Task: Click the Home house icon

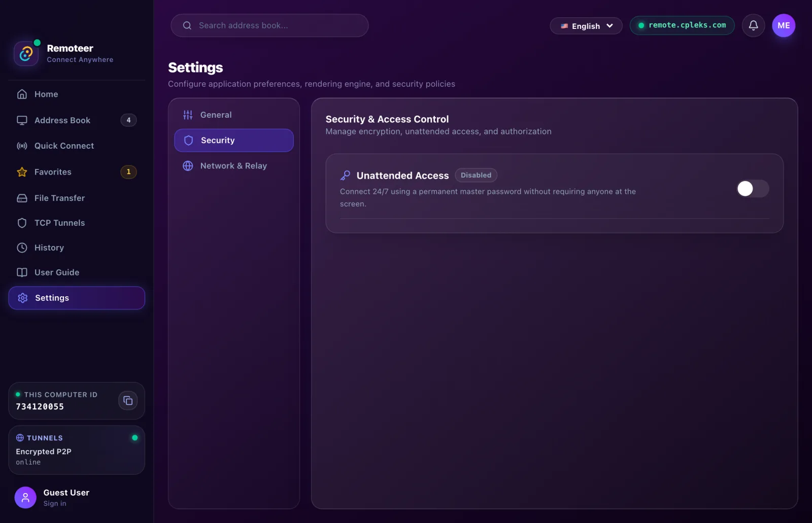Action: (x=22, y=94)
